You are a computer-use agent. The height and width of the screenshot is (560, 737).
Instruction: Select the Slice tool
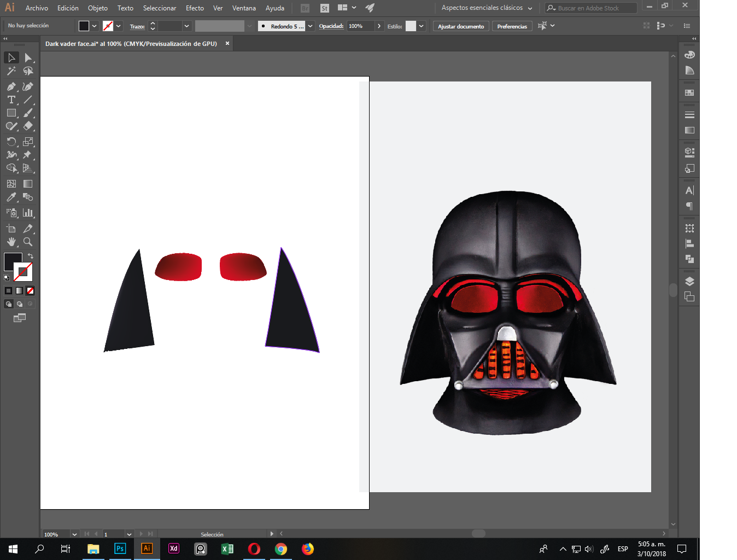click(x=28, y=229)
